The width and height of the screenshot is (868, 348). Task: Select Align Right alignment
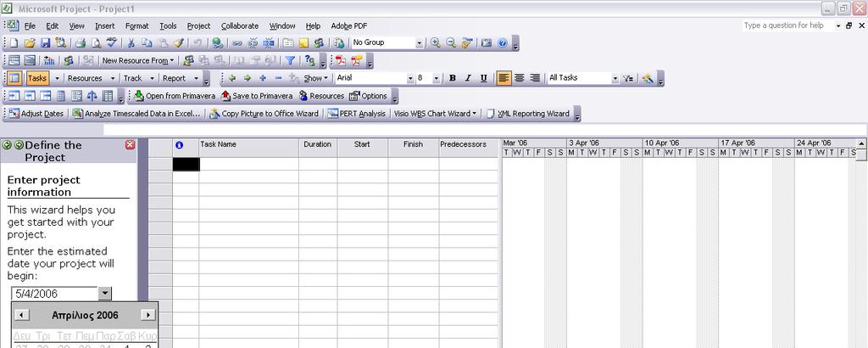[x=535, y=78]
